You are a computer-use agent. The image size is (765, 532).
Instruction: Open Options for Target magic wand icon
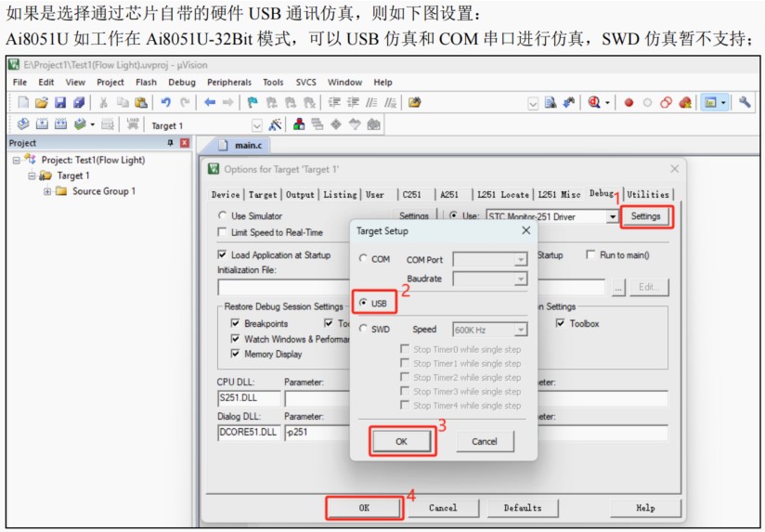(x=275, y=124)
